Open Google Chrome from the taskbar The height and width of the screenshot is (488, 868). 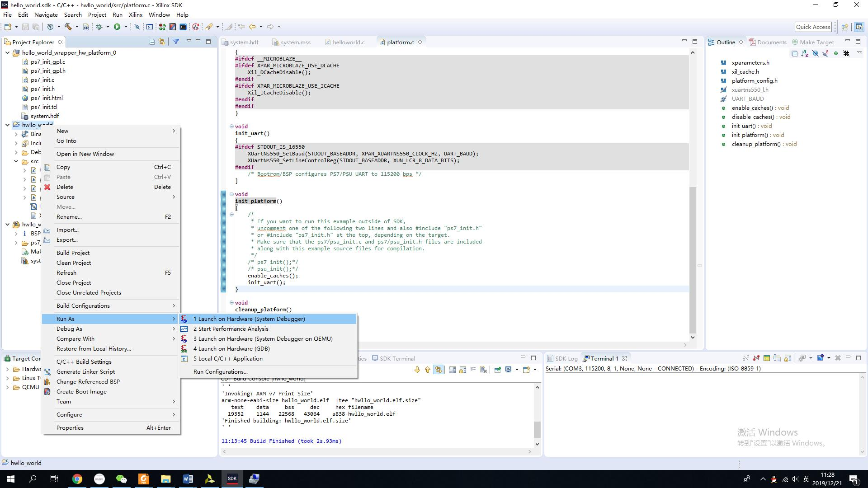pos(77,479)
